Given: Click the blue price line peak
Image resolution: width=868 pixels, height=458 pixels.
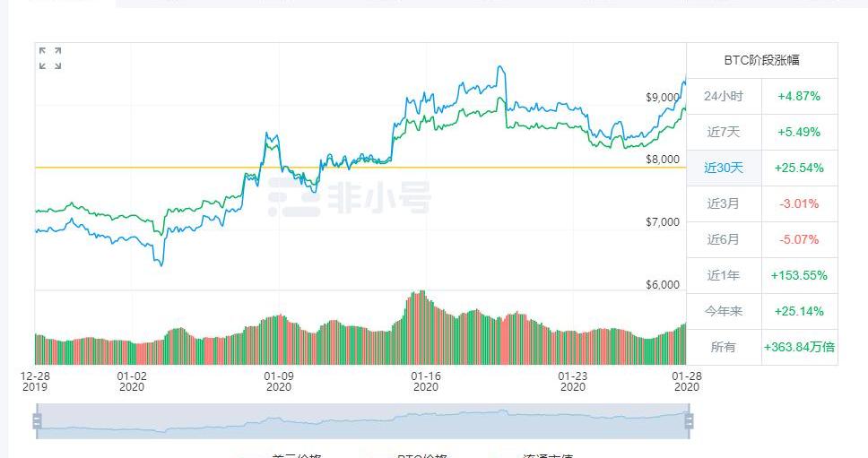Looking at the screenshot, I should click(500, 68).
